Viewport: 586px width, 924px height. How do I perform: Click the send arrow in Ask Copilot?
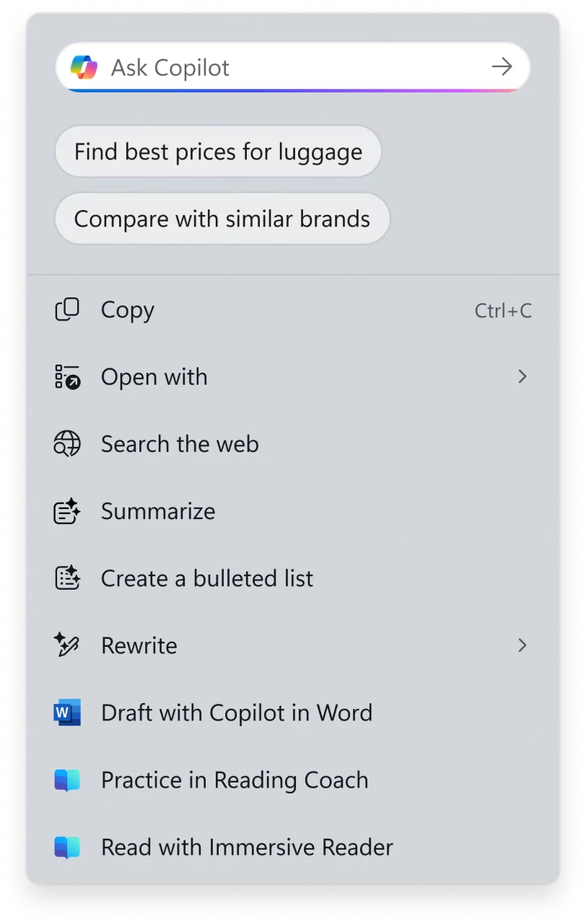tap(502, 67)
